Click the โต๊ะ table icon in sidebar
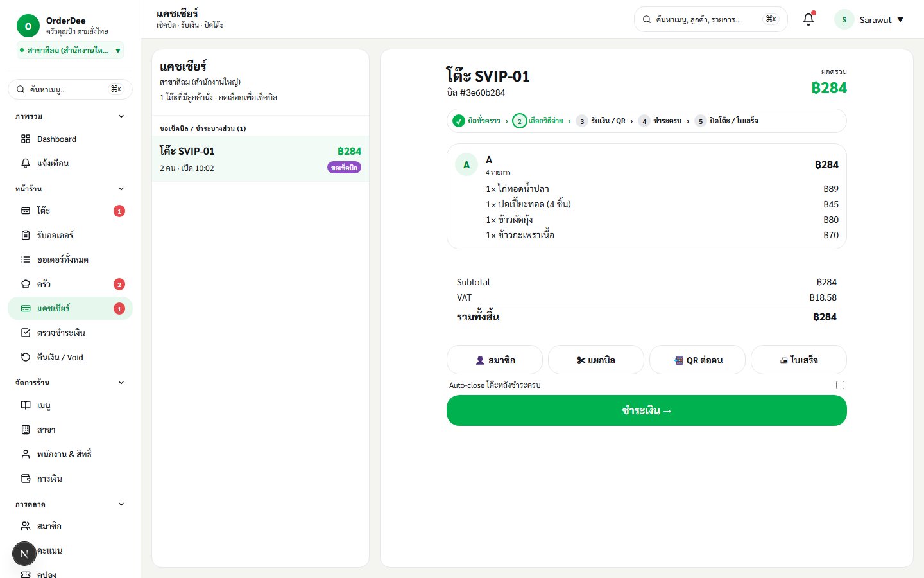 tap(26, 211)
